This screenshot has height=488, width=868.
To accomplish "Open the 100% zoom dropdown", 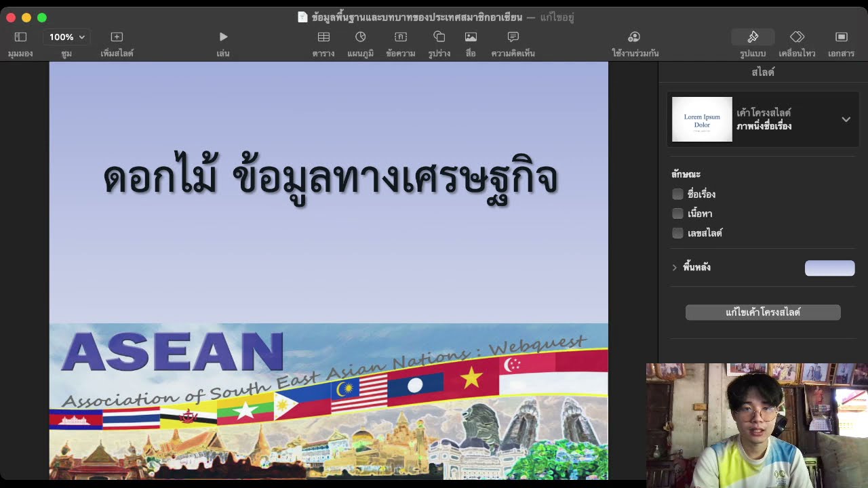I will click(x=66, y=37).
